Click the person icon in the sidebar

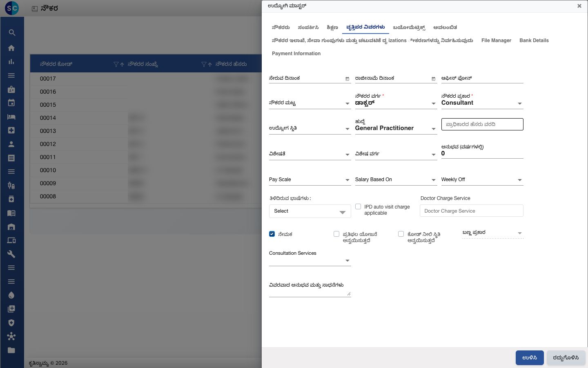pyautogui.click(x=11, y=144)
